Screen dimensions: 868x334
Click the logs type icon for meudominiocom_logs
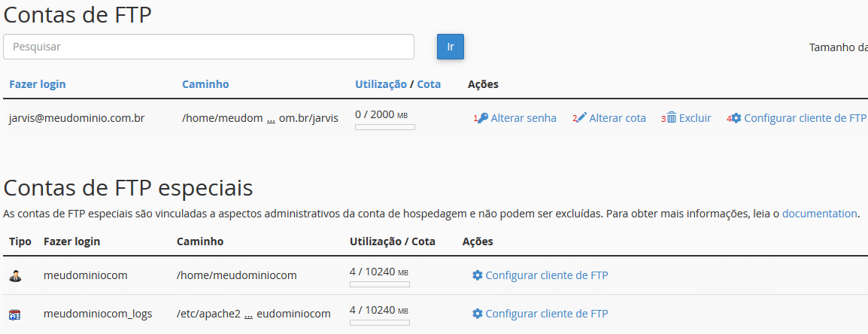15,314
